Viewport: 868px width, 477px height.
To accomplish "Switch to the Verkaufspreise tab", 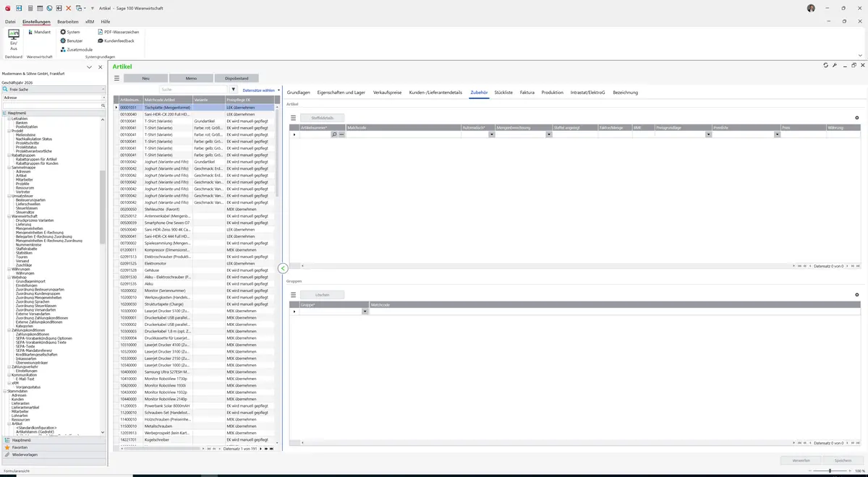I will 388,93.
